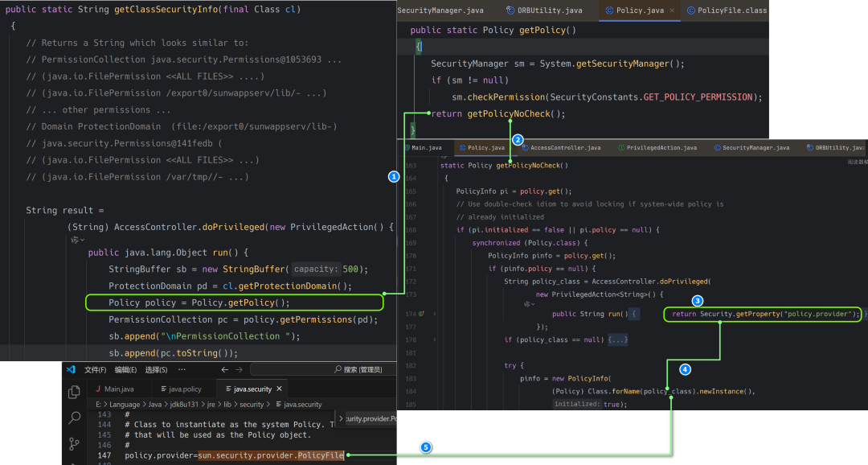Toggle replace chevron in VS Code find widget

tap(341, 418)
